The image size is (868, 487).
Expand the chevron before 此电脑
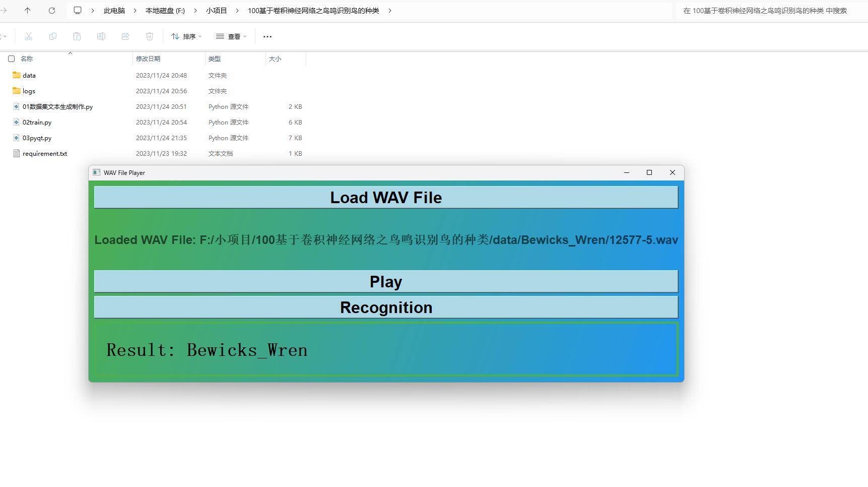[x=93, y=10]
